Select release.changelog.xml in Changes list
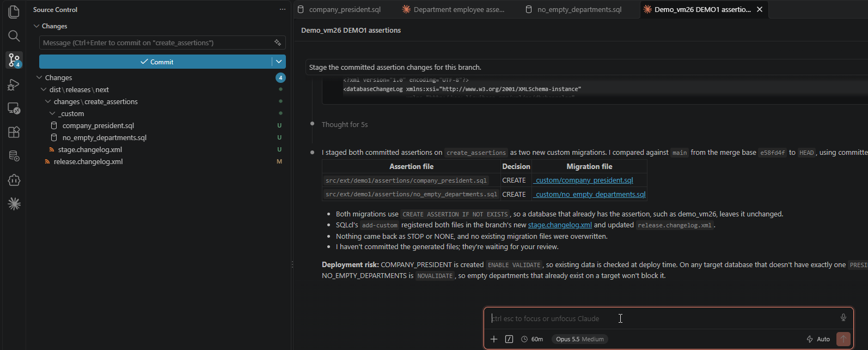The height and width of the screenshot is (350, 868). coord(88,161)
